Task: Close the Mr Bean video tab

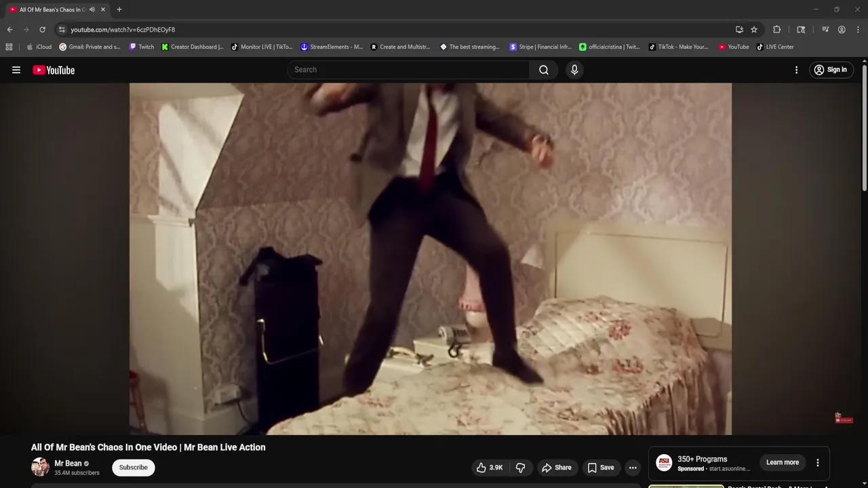Action: [x=103, y=9]
